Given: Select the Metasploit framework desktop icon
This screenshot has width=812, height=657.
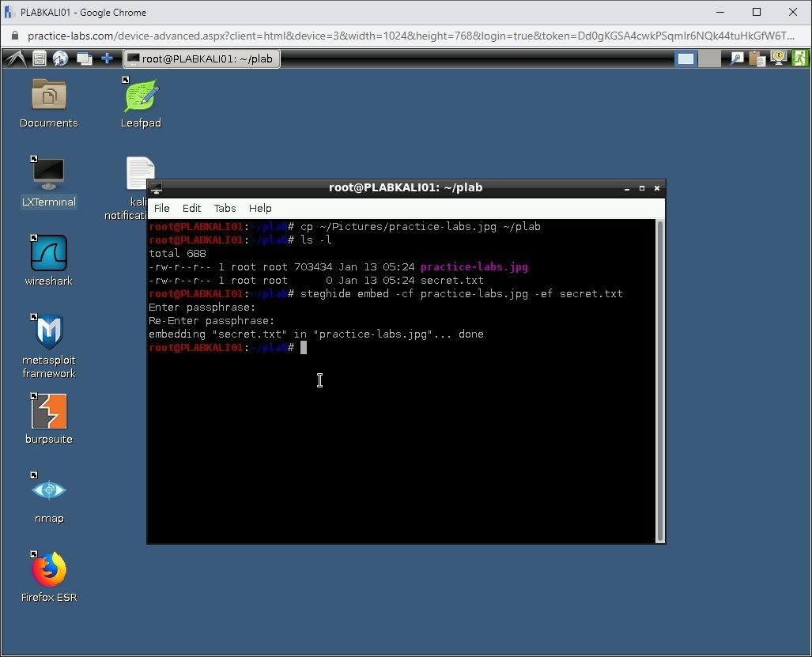Looking at the screenshot, I should click(x=49, y=345).
